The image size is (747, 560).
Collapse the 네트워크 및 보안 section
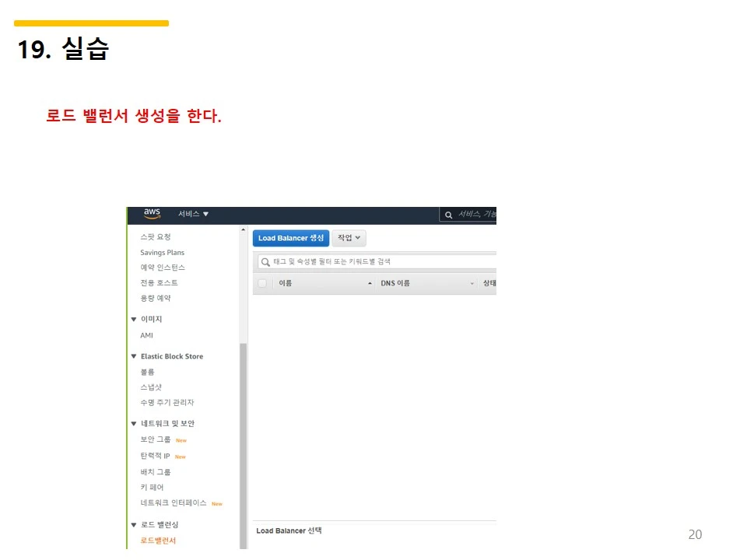[134, 423]
